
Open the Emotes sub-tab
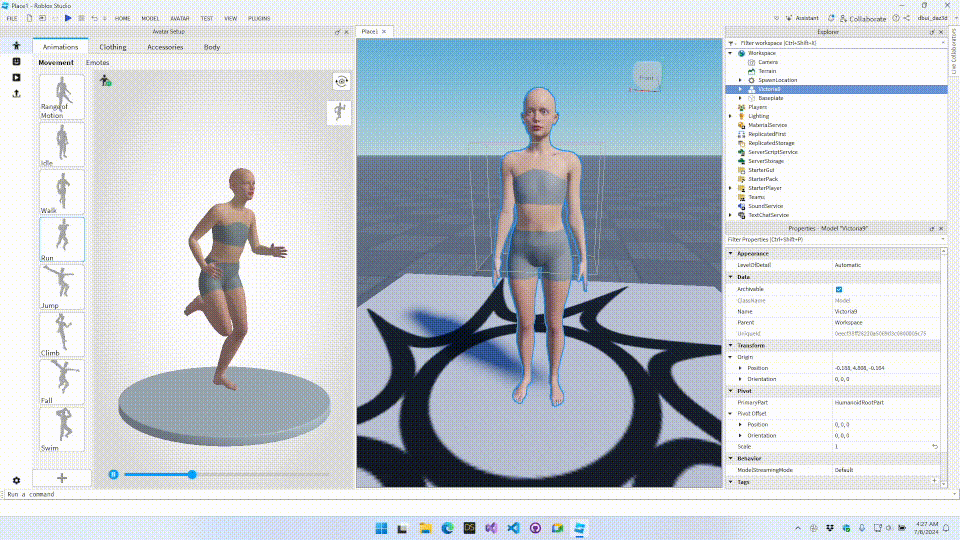tap(97, 62)
